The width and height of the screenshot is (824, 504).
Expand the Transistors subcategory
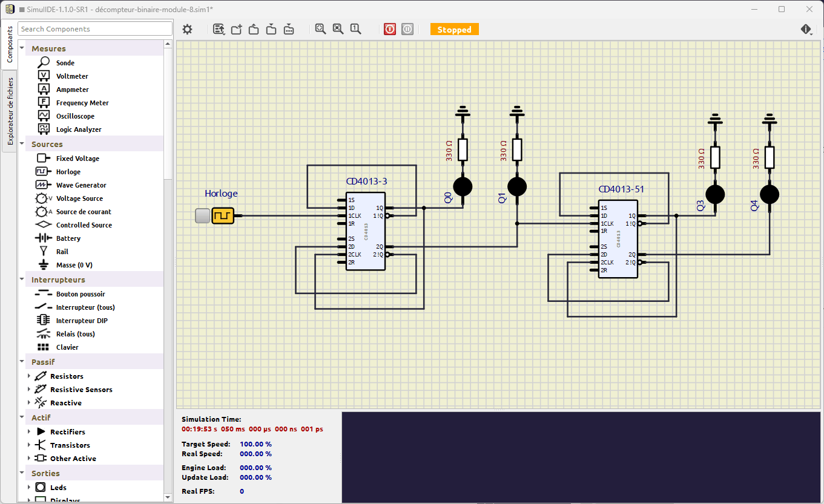tap(28, 445)
